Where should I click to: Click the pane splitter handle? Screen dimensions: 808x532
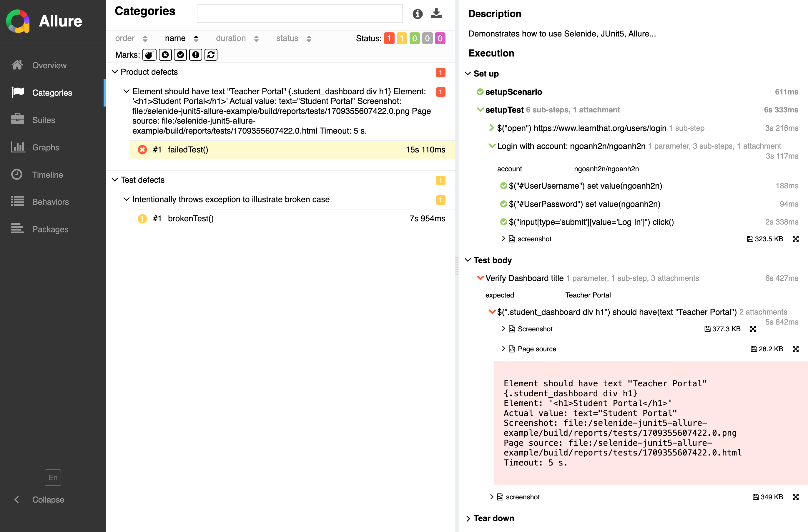(x=457, y=266)
